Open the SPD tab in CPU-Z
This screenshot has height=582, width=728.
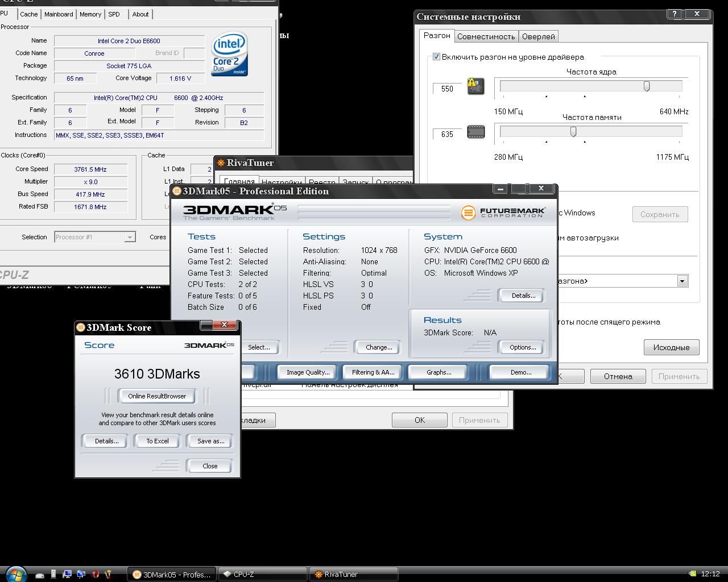click(114, 14)
